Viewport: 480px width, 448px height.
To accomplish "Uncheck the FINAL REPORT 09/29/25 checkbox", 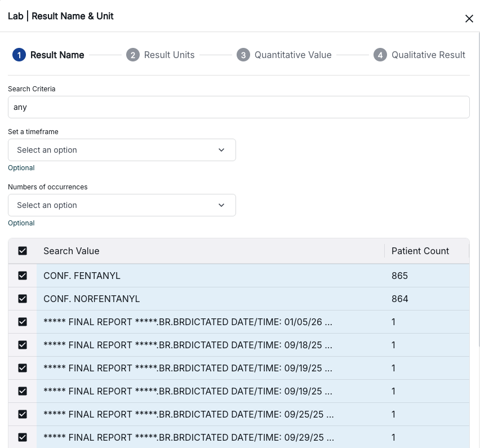I will click(23, 437).
